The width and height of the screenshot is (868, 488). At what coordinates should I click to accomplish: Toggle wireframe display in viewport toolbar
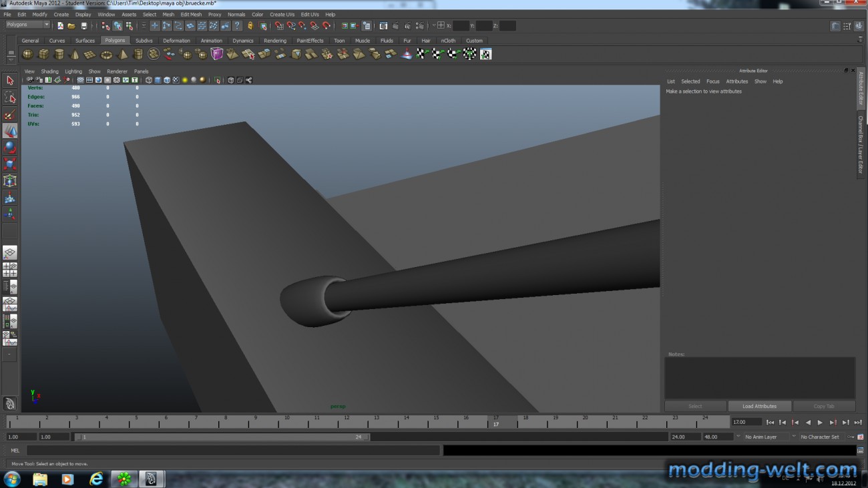click(x=148, y=80)
